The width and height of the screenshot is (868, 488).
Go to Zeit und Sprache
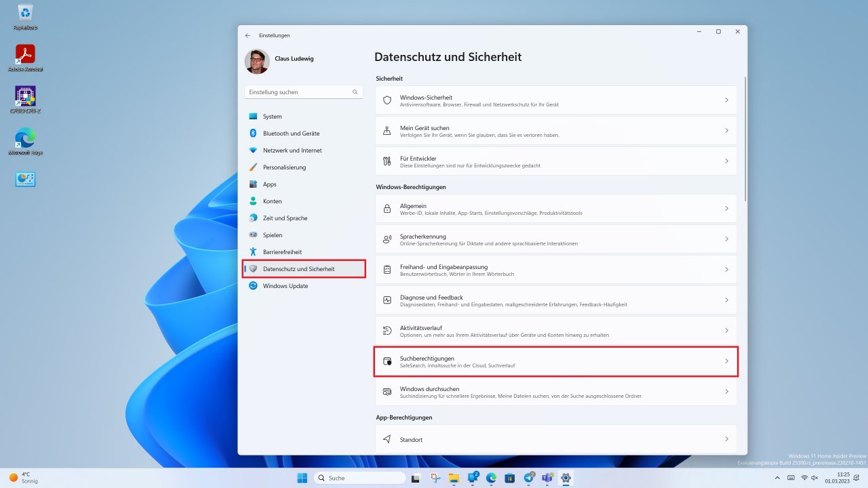click(304, 218)
